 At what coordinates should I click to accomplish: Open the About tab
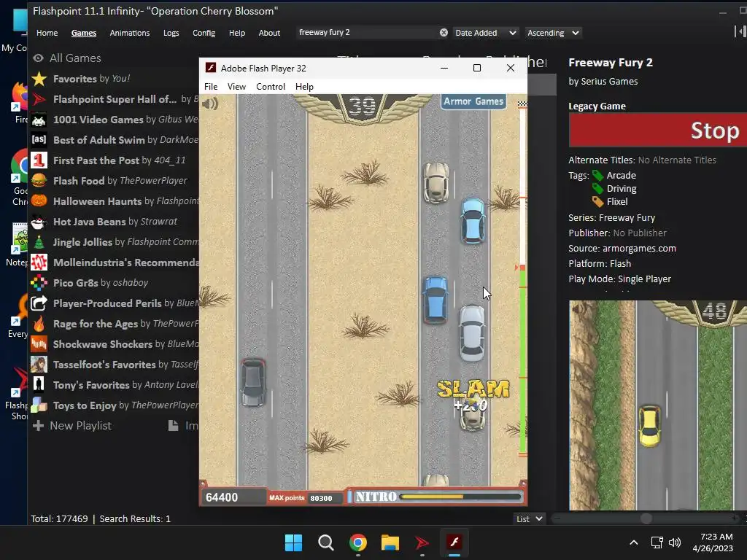coord(269,33)
